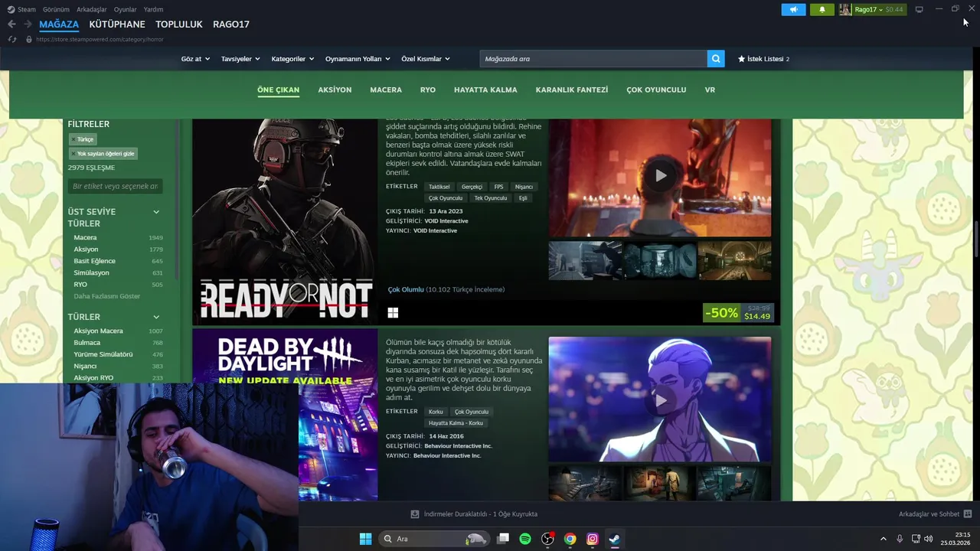Collapse the ÜST SEVİYE TÜRLER section
Viewport: 980px width, 551px height.
(156, 212)
